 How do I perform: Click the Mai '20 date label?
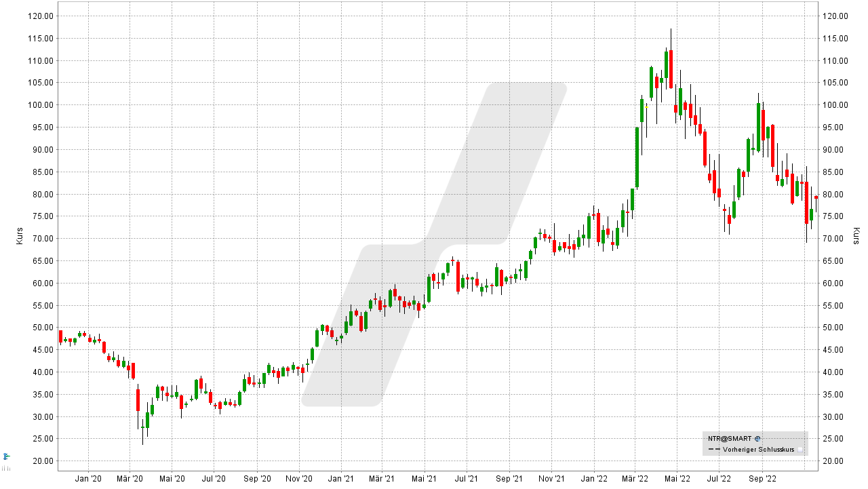172,479
